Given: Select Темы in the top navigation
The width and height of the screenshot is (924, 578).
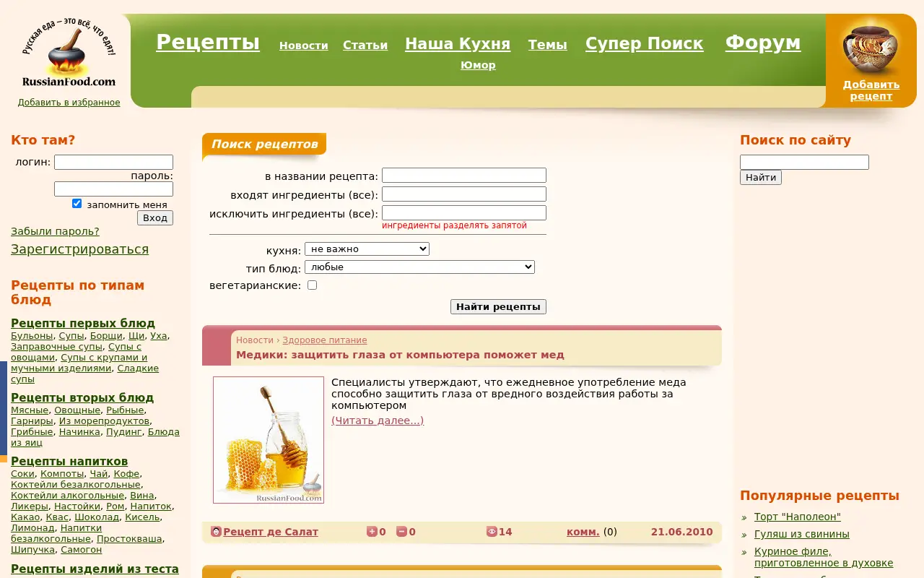Looking at the screenshot, I should coord(548,45).
